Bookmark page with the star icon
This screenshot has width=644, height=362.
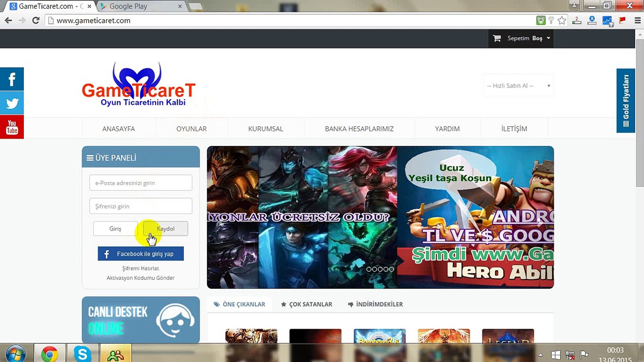click(561, 20)
